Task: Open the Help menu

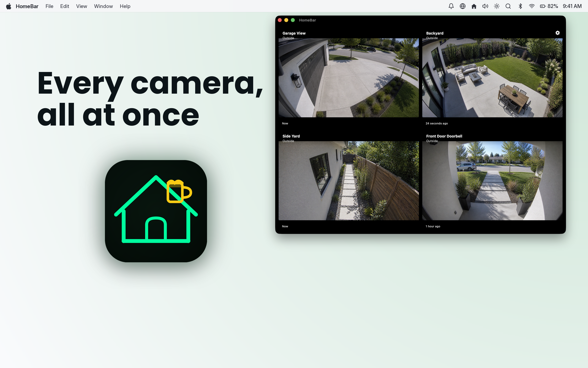Action: (x=125, y=6)
